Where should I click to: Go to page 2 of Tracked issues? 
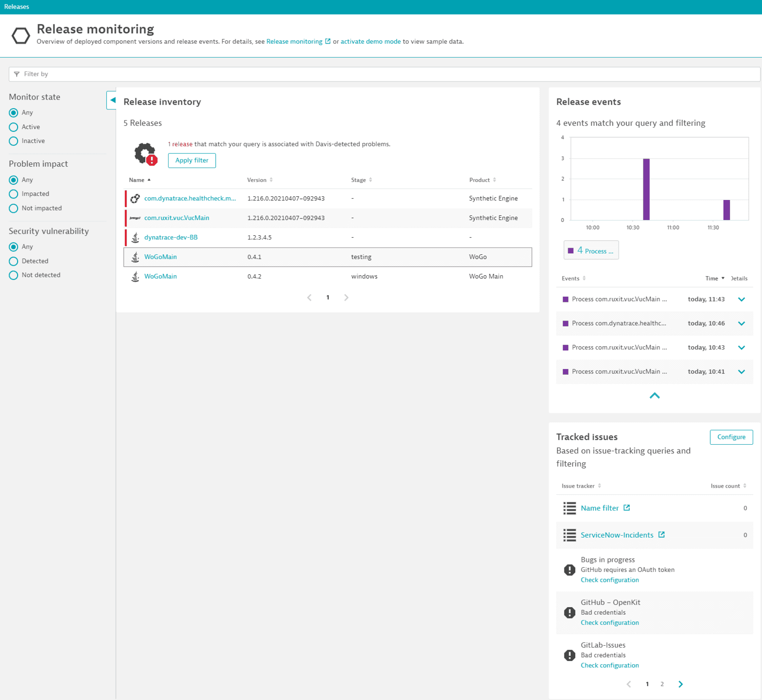coord(662,684)
